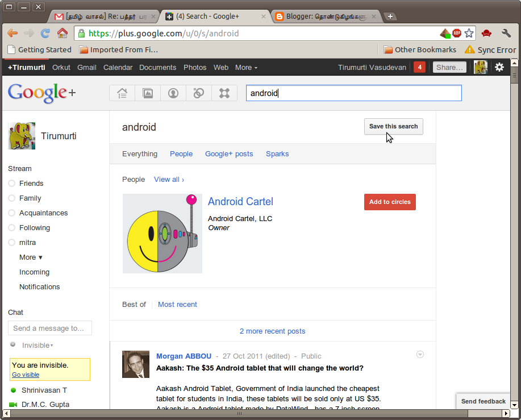Image resolution: width=521 pixels, height=420 pixels.
Task: Click the red armchair extension icon
Action: click(486, 33)
